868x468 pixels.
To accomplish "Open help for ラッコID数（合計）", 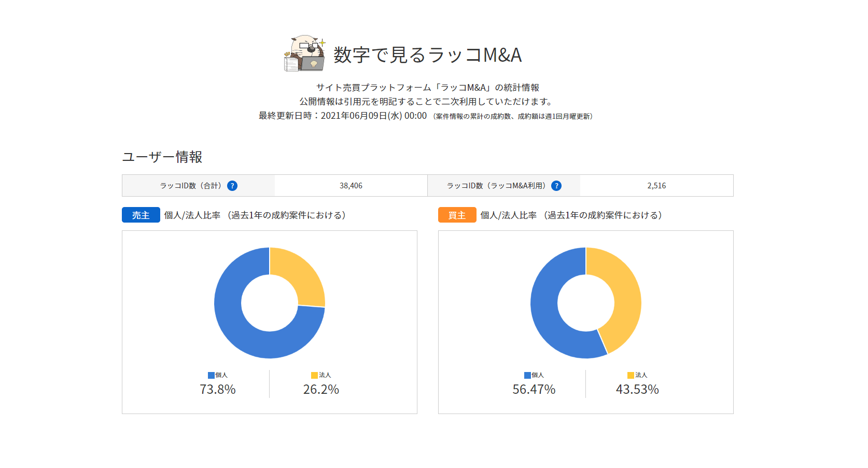I will point(232,186).
